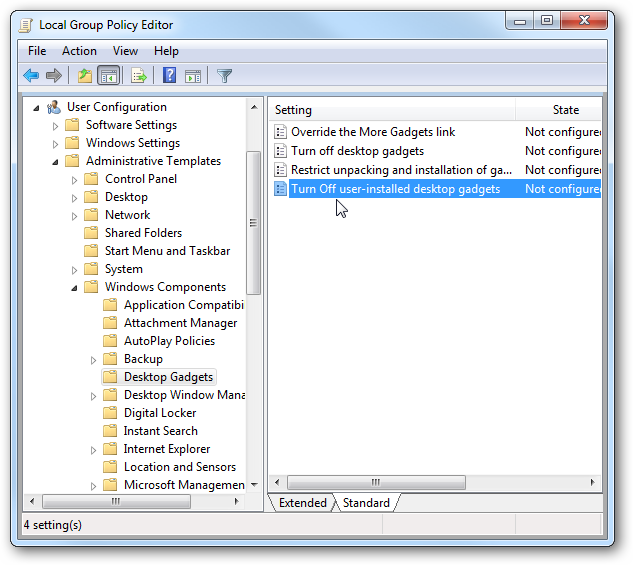
Task: Select the Instant Search folder
Action: pos(161,431)
